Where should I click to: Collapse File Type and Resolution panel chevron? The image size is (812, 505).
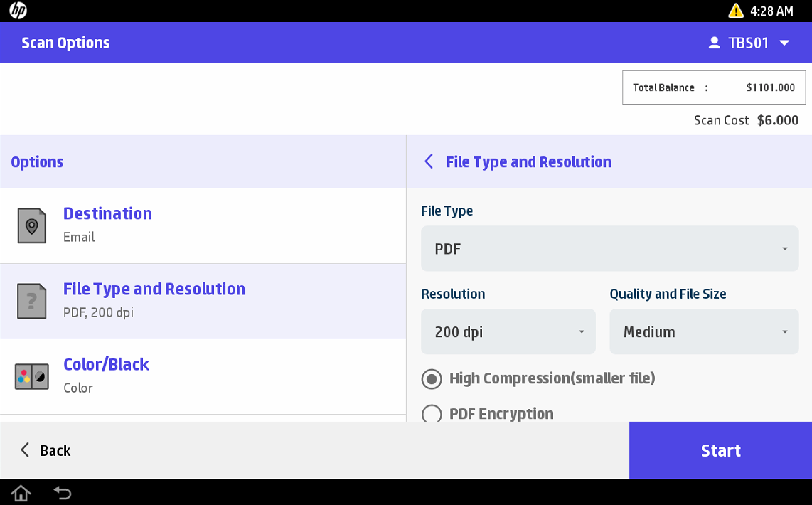[429, 161]
